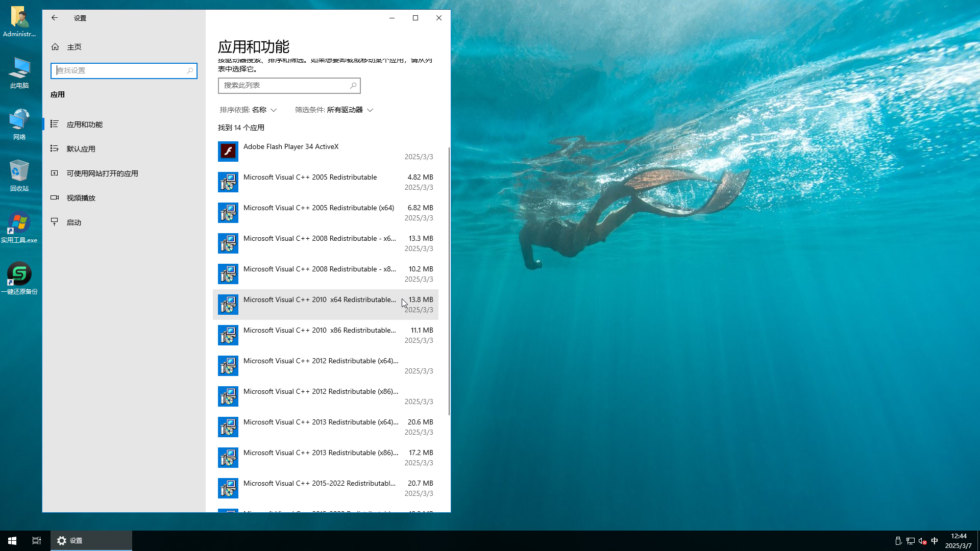The width and height of the screenshot is (980, 551).
Task: Select Visual C++ 2008 Redistributable 13.3 MB icon
Action: (x=228, y=243)
